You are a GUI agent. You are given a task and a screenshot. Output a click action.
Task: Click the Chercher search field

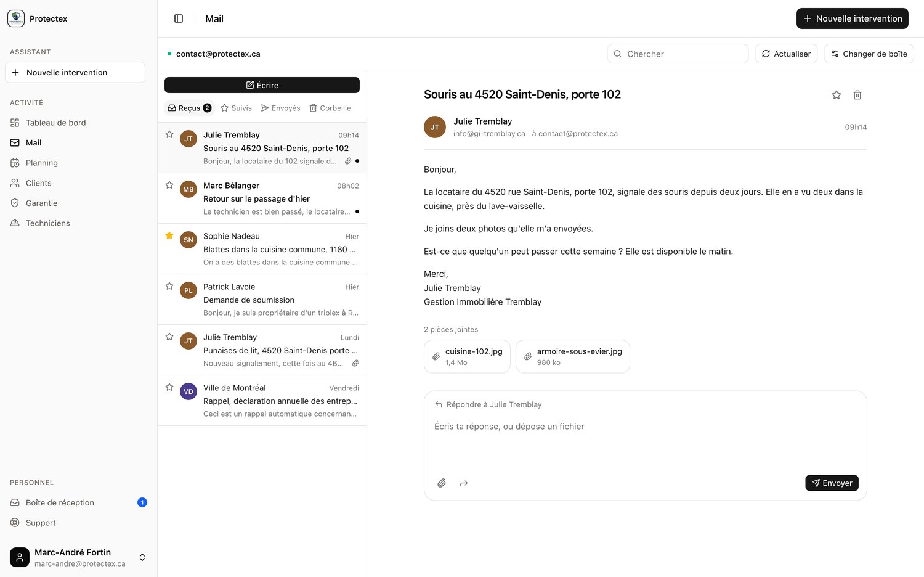(x=678, y=54)
